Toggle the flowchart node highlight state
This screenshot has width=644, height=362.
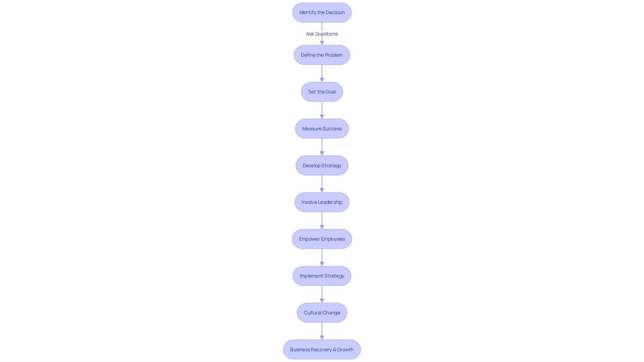pyautogui.click(x=322, y=12)
